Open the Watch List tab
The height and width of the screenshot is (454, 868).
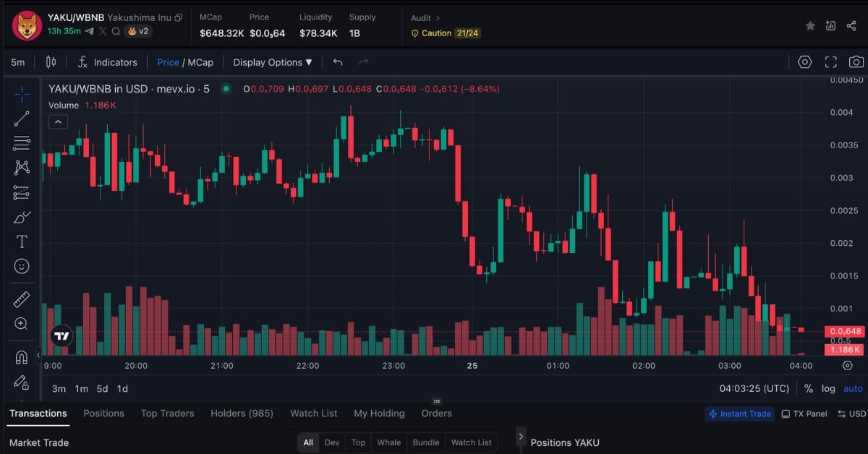click(x=314, y=414)
